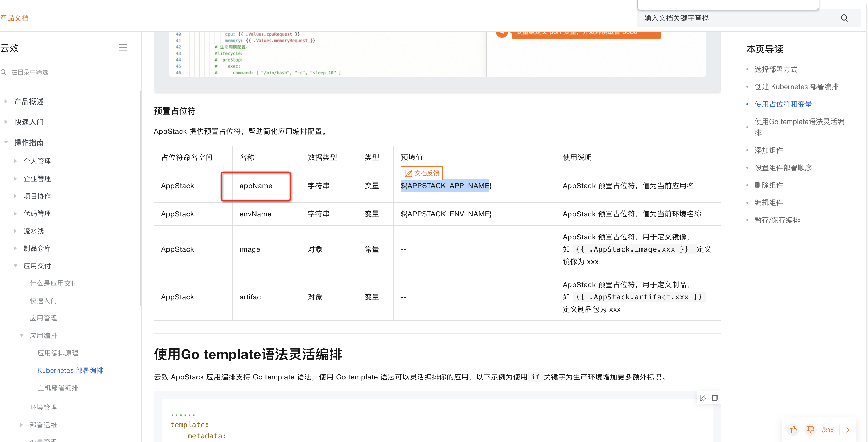Collapse feedback widget with right chevron

click(848, 429)
